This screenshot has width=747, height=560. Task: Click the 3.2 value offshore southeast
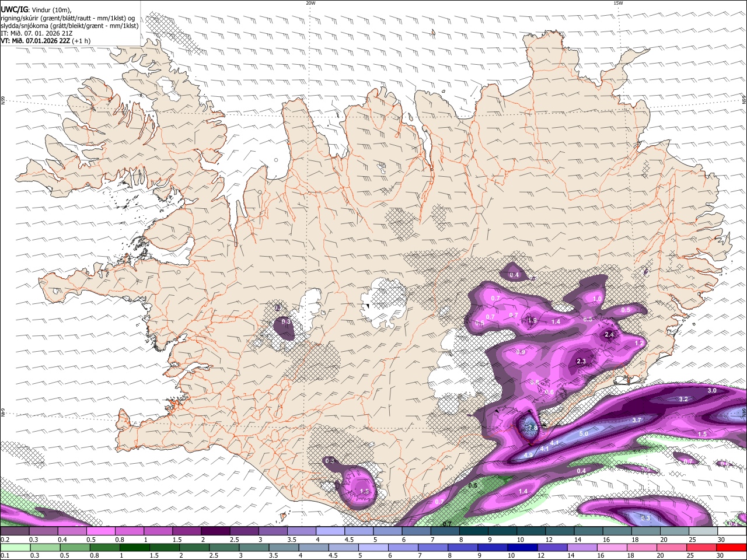pyautogui.click(x=683, y=399)
